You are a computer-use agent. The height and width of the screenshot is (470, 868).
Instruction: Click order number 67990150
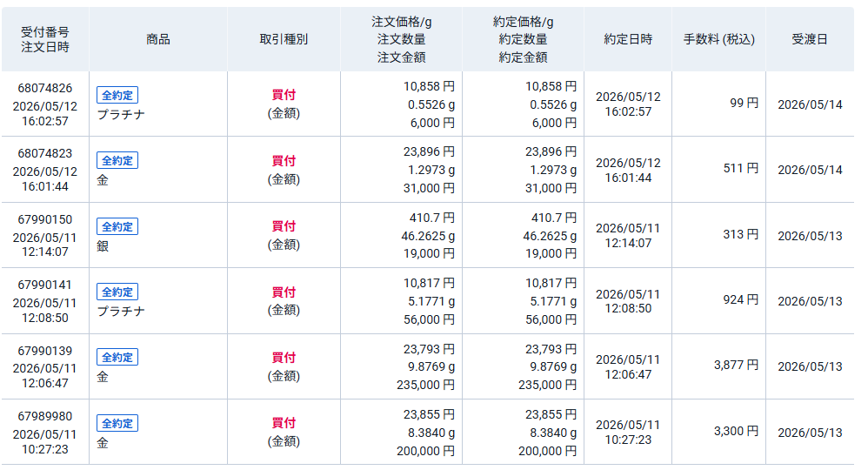(45, 219)
